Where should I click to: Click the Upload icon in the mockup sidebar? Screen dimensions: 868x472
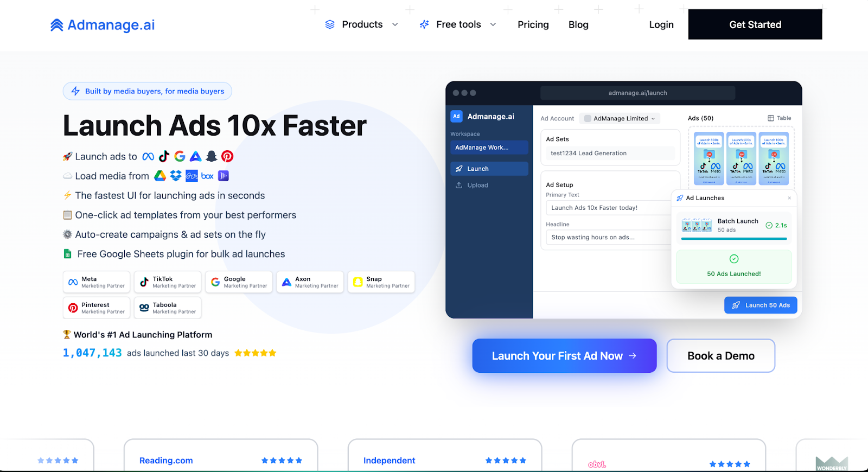pos(459,185)
